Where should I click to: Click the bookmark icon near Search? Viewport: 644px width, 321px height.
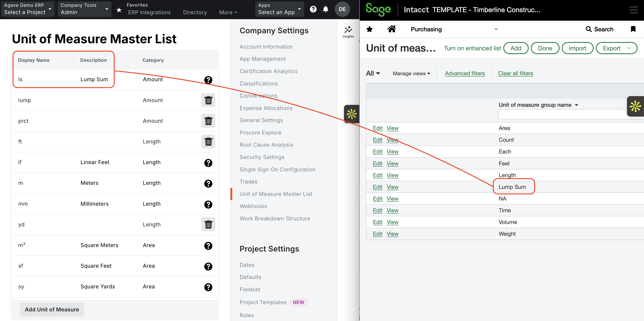[634, 29]
